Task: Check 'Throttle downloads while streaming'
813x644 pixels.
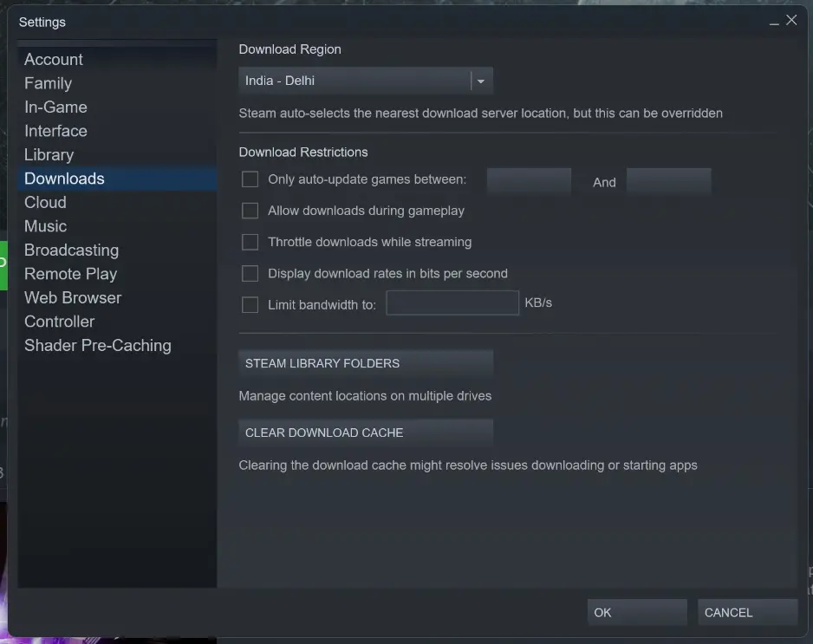Action: (250, 242)
